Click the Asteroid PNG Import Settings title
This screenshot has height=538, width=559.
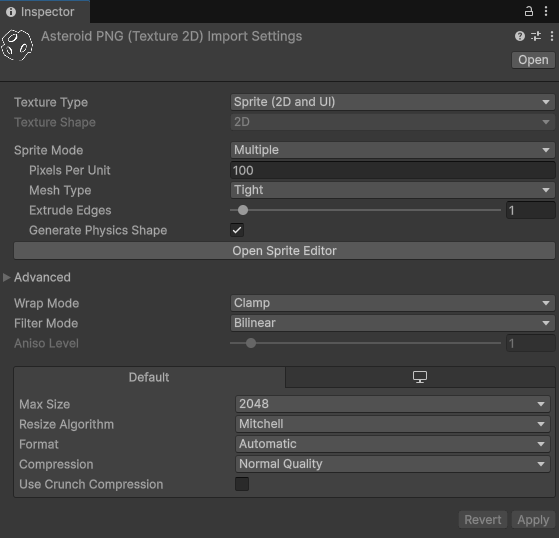pos(171,36)
